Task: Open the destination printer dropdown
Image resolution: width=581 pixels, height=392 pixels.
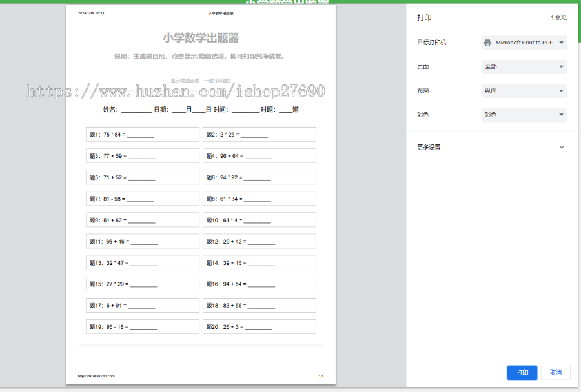Action: [524, 43]
